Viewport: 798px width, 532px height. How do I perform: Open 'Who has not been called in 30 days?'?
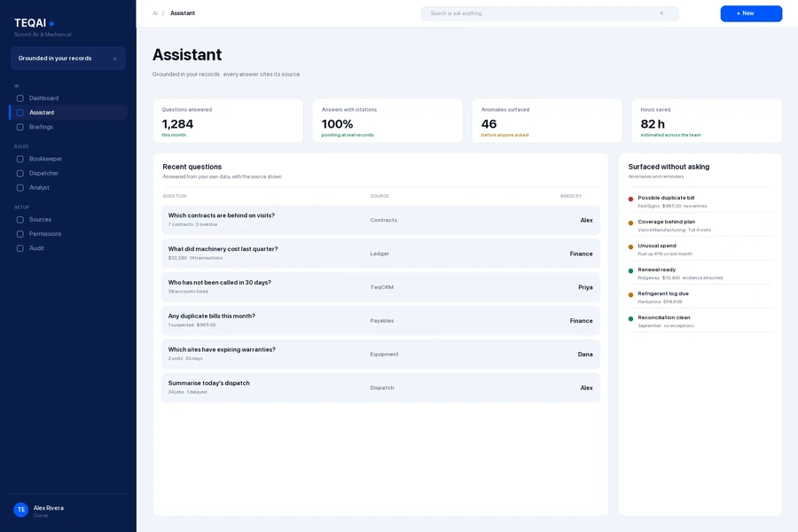click(x=380, y=287)
